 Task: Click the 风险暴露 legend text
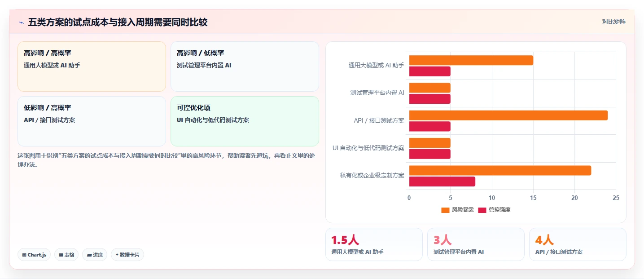coord(463,210)
